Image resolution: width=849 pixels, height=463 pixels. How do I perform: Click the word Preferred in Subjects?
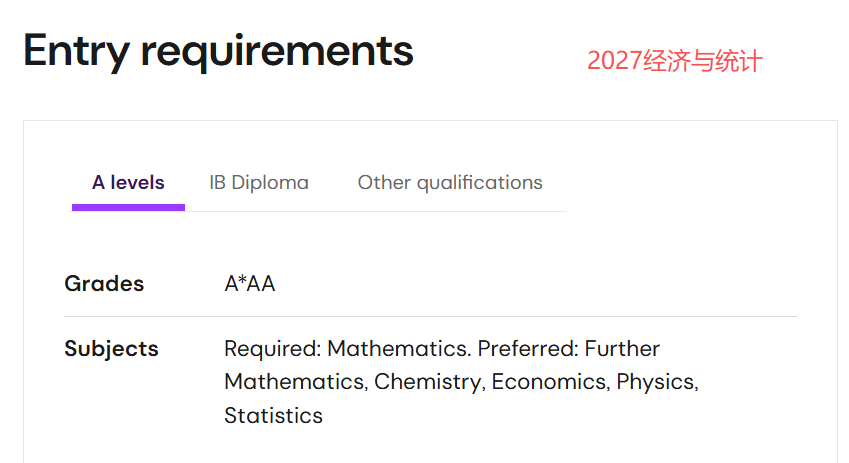coord(526,349)
